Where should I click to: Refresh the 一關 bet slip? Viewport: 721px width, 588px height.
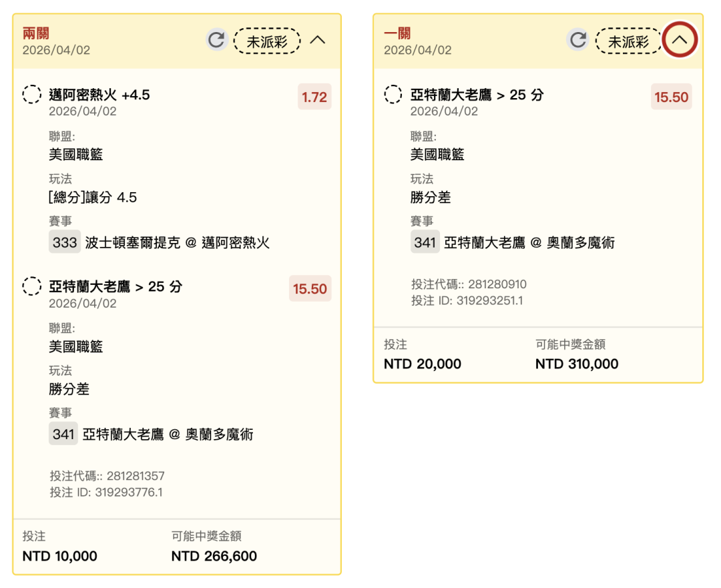pos(578,40)
